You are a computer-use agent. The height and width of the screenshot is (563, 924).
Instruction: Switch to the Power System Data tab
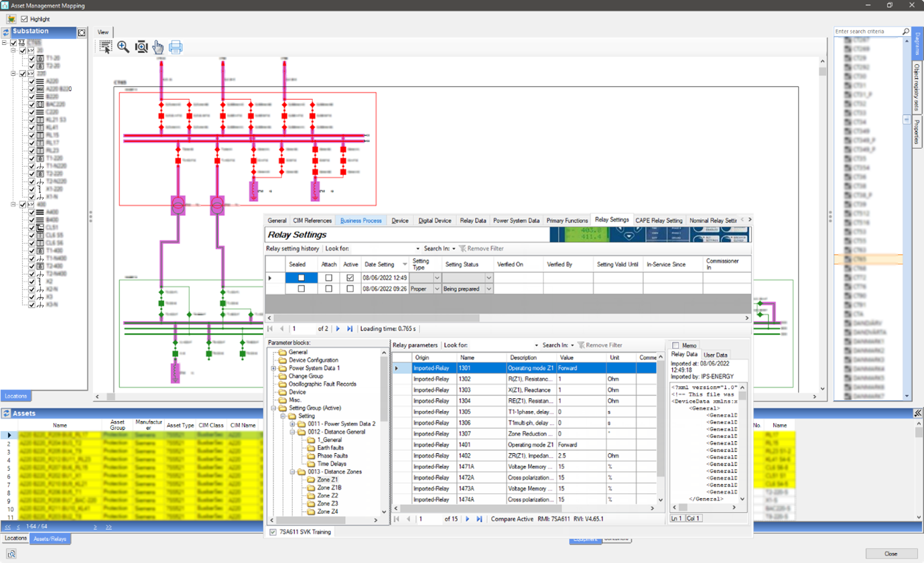[x=516, y=221]
